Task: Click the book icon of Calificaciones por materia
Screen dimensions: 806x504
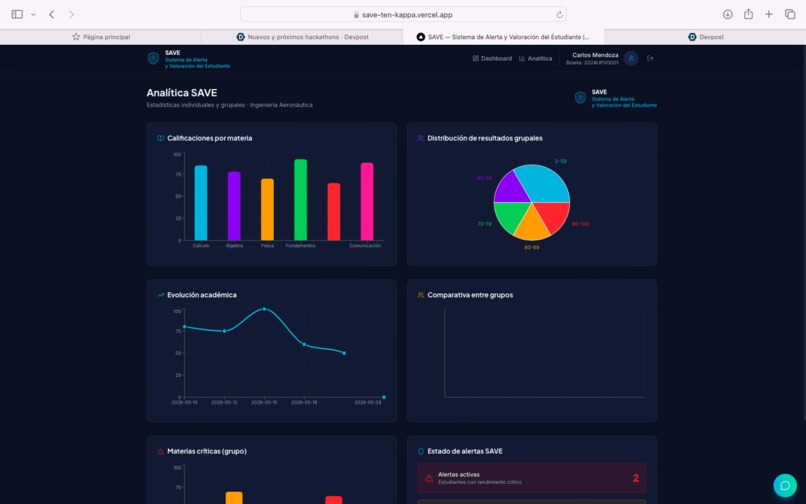Action: pyautogui.click(x=160, y=138)
